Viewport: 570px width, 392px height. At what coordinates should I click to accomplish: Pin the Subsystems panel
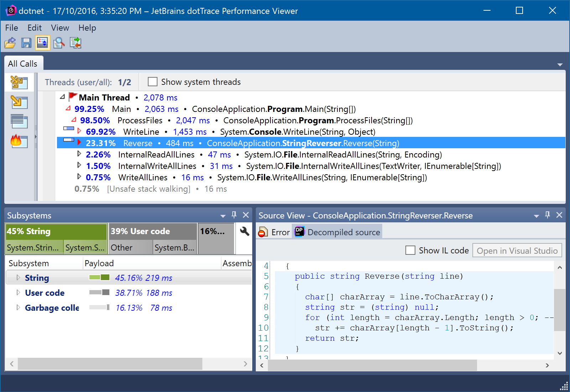point(234,215)
